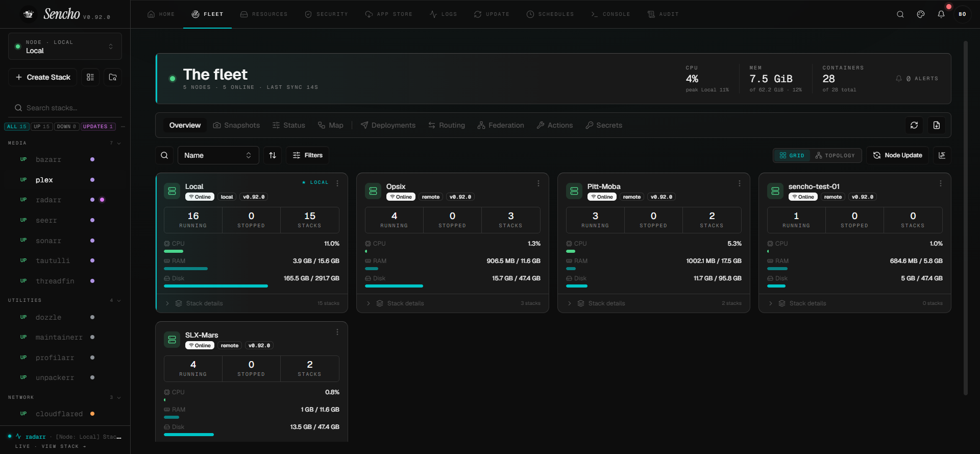The height and width of the screenshot is (454, 980).
Task: Click the fleet card search magnifier icon
Action: coord(164,155)
